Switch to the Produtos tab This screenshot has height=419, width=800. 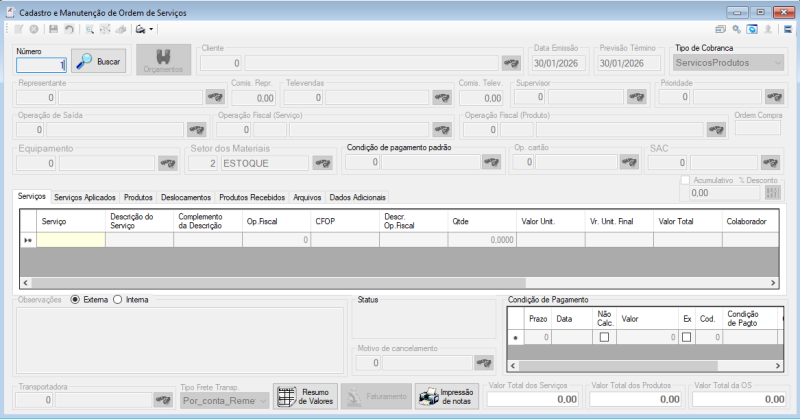(138, 198)
